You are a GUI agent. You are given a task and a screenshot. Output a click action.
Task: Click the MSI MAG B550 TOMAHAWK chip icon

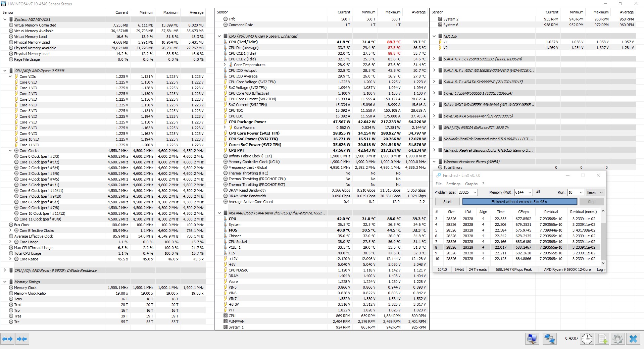(x=225, y=213)
